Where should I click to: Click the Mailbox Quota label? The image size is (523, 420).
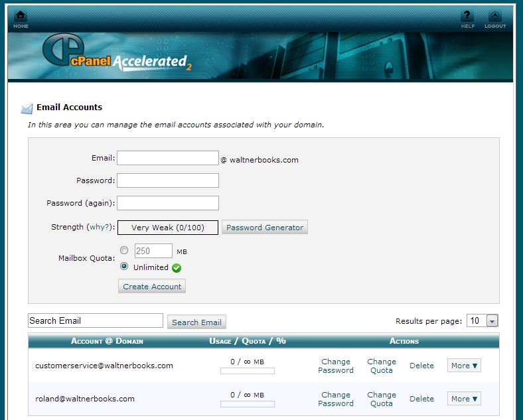(86, 258)
